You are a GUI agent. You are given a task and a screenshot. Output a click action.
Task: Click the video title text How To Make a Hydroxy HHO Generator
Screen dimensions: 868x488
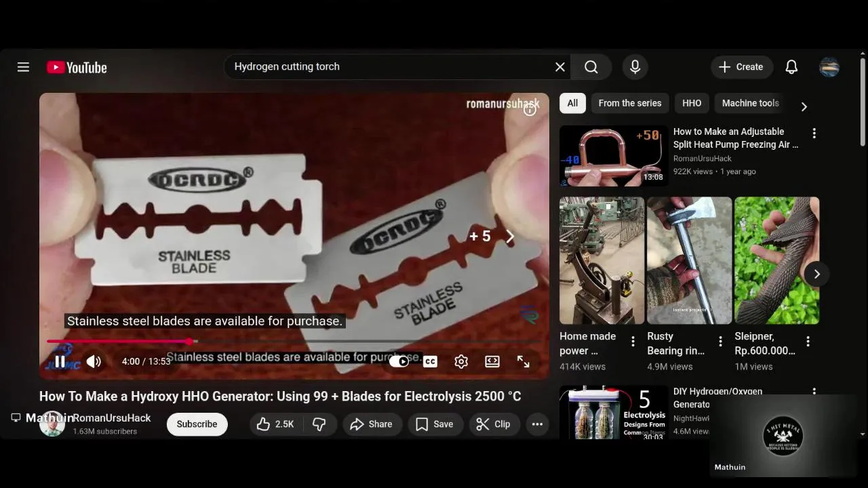[x=280, y=396]
